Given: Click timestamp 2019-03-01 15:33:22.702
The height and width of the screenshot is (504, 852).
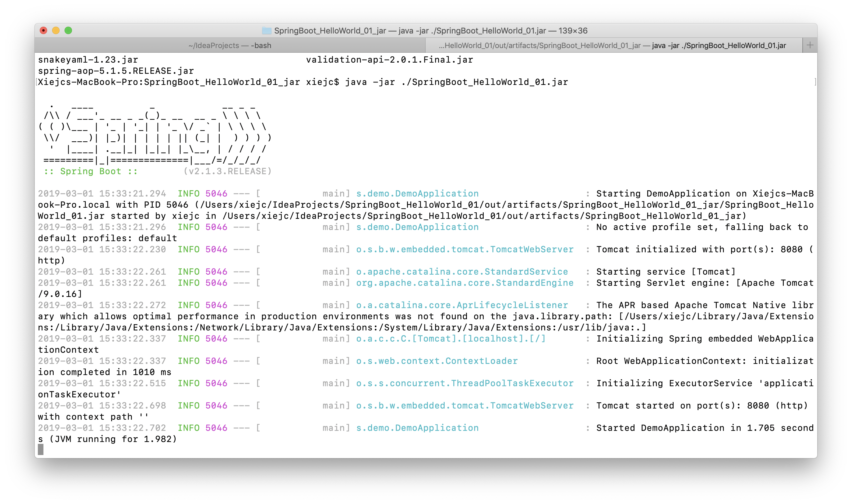Looking at the screenshot, I should pyautogui.click(x=102, y=428).
